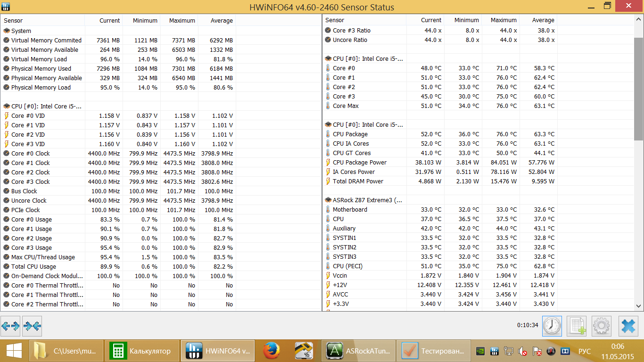Open sensor settings with the gear icon
This screenshot has width=644, height=362.
pos(602,326)
